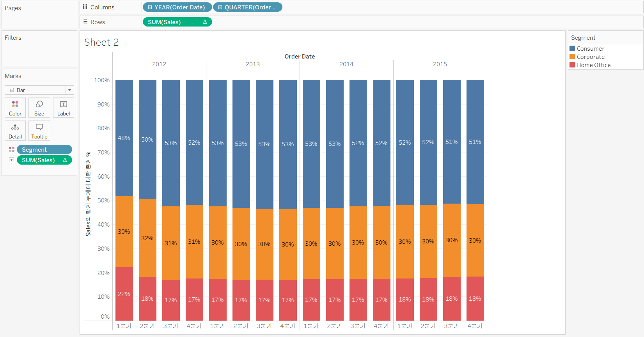Select Home Office legend label
Viewport: 644px width, 337px height.
click(594, 65)
